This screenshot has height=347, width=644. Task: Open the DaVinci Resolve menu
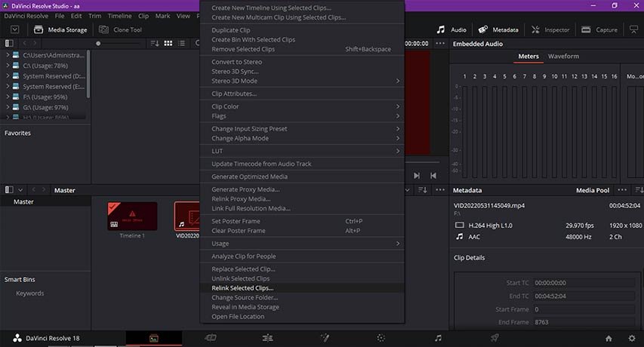(26, 16)
